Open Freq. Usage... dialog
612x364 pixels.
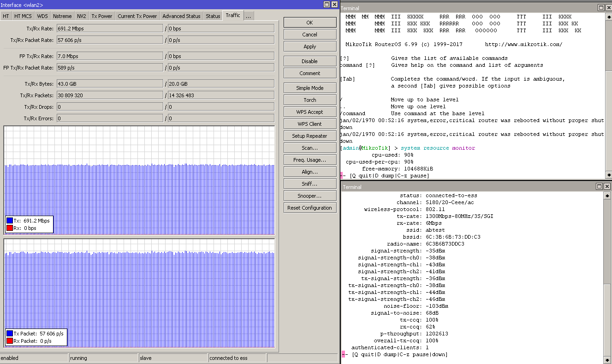click(x=309, y=160)
